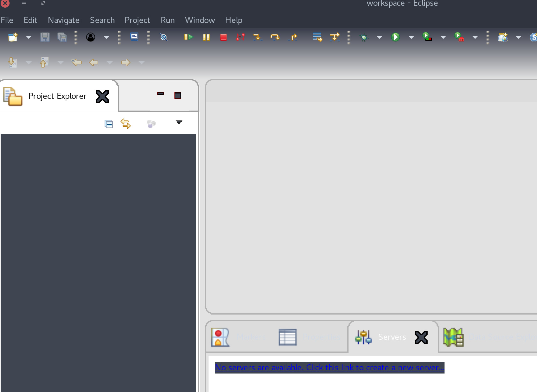The height and width of the screenshot is (392, 537).
Task: Toggle Skip All Breakpoints
Action: tap(164, 37)
